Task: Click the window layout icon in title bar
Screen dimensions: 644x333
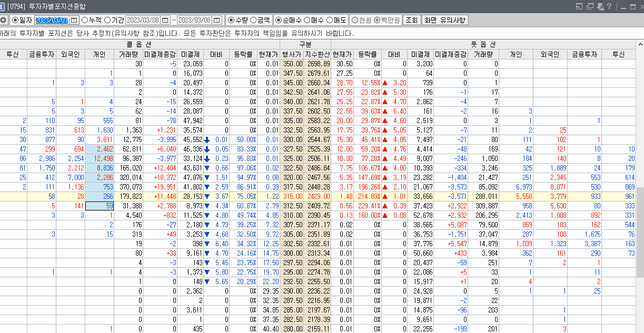Action: [580, 6]
